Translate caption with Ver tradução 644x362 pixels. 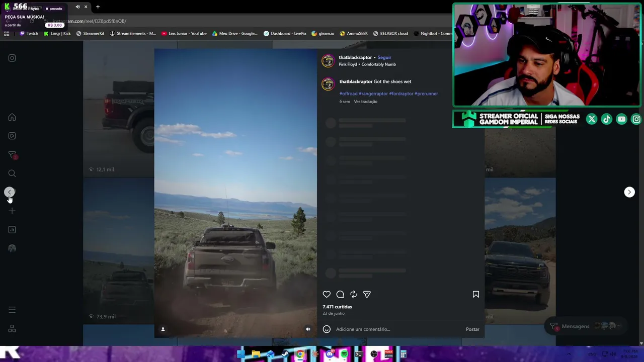pyautogui.click(x=365, y=102)
